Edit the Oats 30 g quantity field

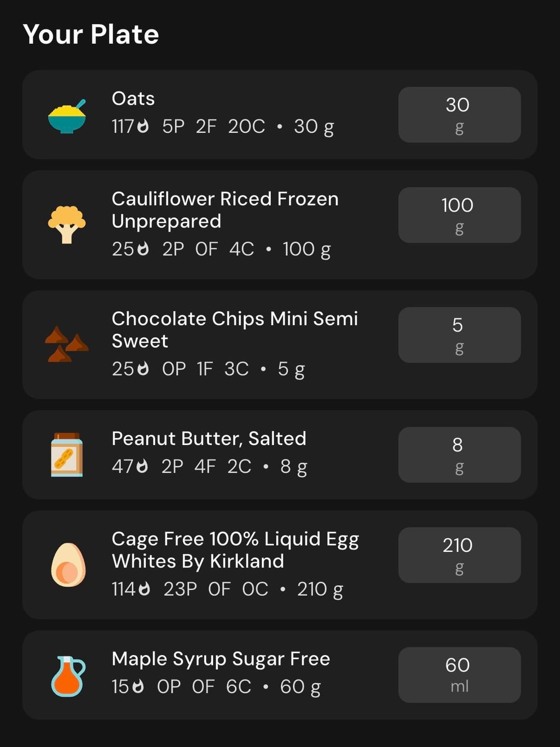click(459, 115)
